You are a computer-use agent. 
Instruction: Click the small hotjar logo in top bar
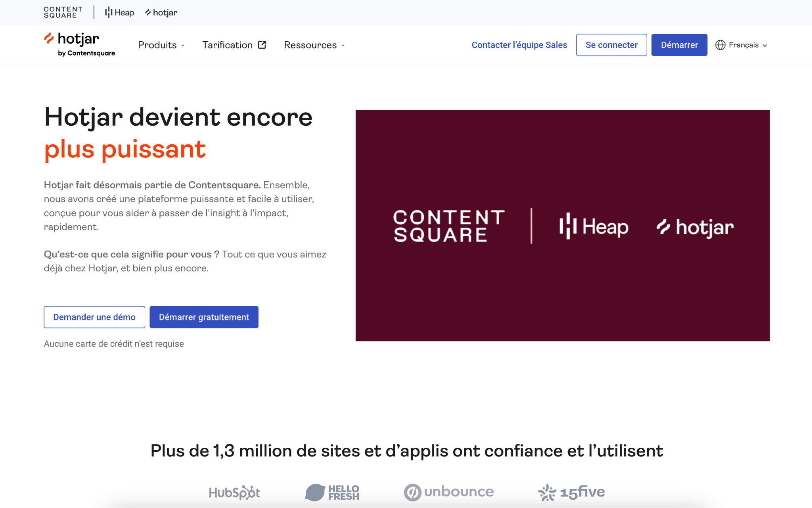(161, 13)
